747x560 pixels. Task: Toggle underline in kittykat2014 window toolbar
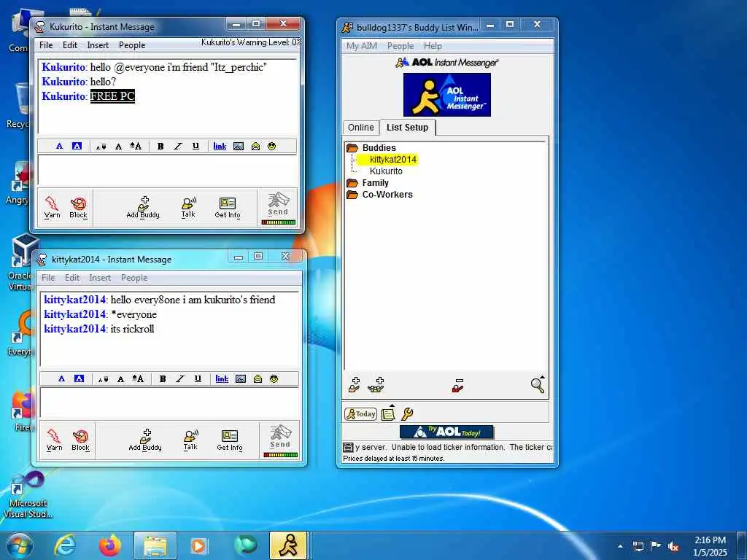198,378
